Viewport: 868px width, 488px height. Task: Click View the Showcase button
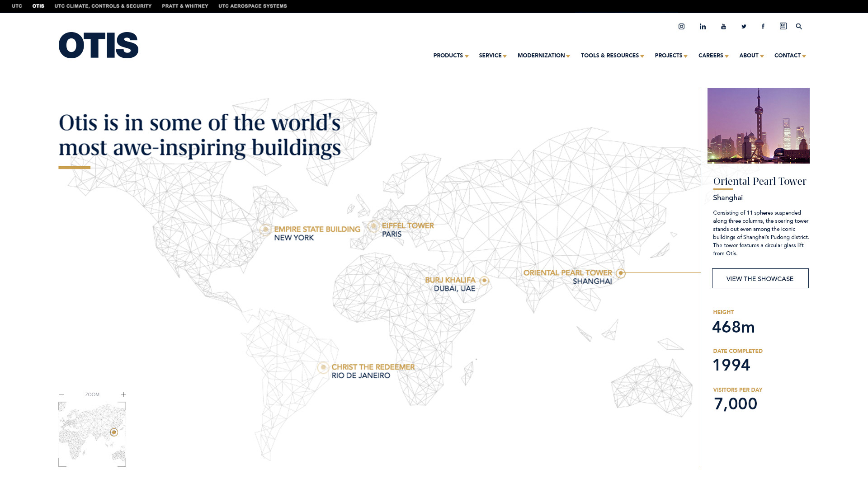(760, 278)
